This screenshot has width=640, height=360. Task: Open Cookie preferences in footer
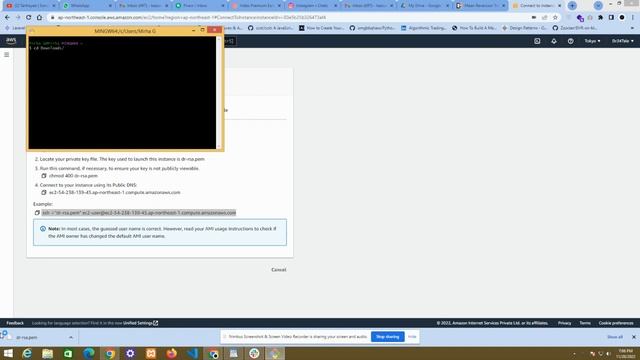616,323
